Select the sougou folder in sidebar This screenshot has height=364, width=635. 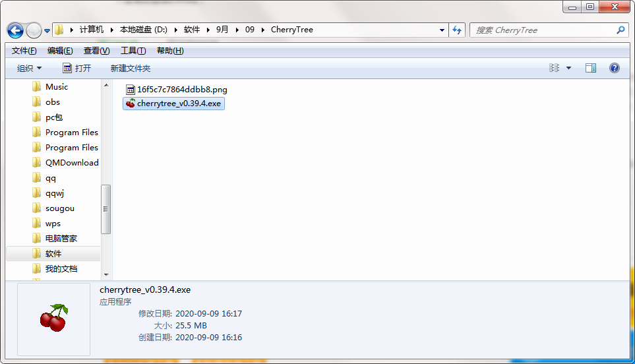point(60,208)
